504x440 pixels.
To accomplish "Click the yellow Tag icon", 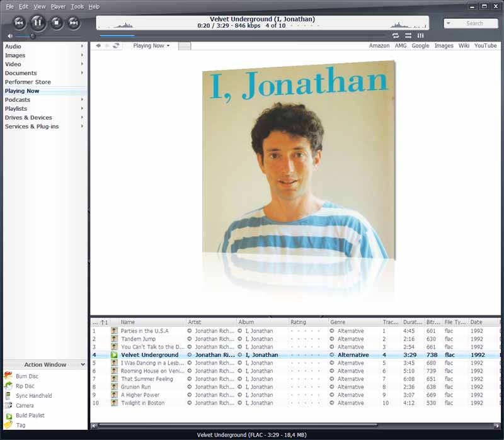I will [x=8, y=425].
